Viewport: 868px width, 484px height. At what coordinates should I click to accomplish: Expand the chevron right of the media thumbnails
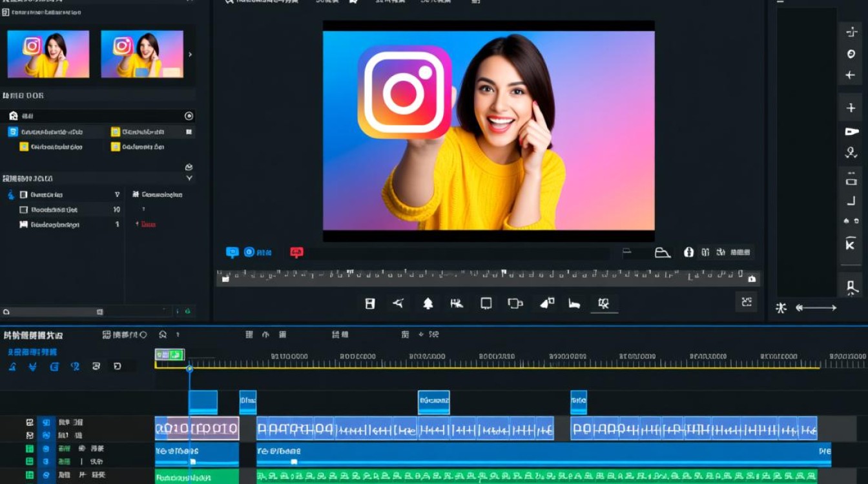pyautogui.click(x=190, y=55)
